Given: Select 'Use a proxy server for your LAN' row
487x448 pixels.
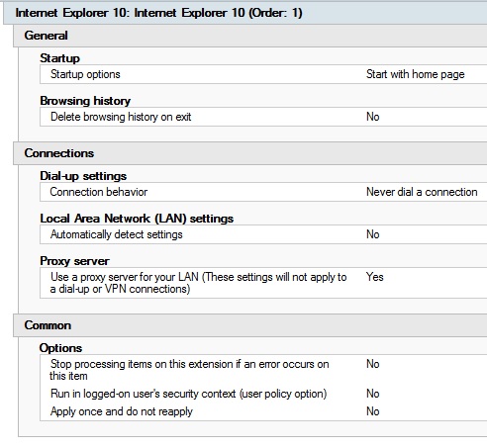Looking at the screenshot, I should [x=263, y=283].
